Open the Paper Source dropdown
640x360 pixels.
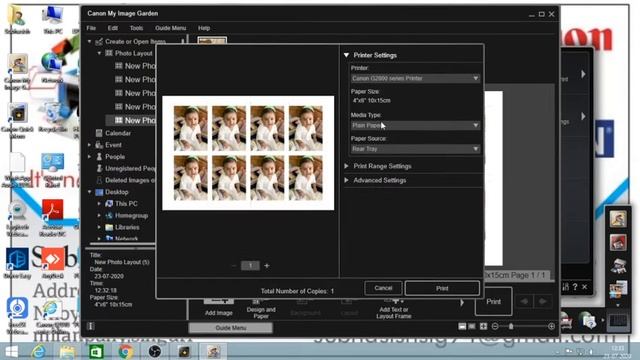(x=415, y=149)
